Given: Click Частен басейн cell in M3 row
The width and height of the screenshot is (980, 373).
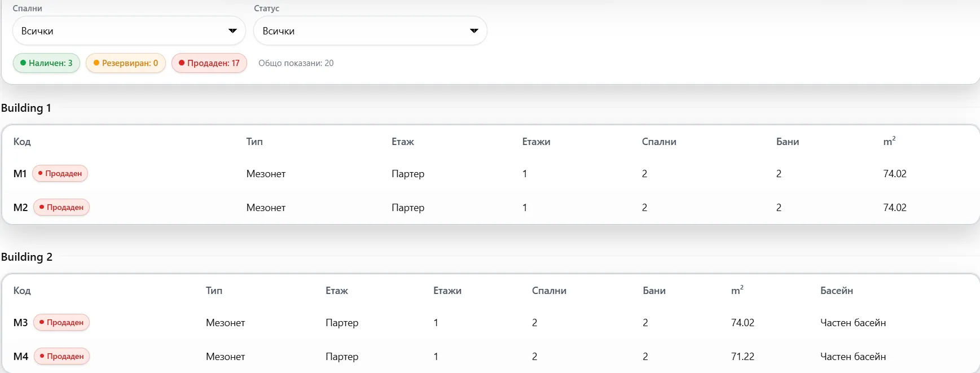Looking at the screenshot, I should 853,323.
